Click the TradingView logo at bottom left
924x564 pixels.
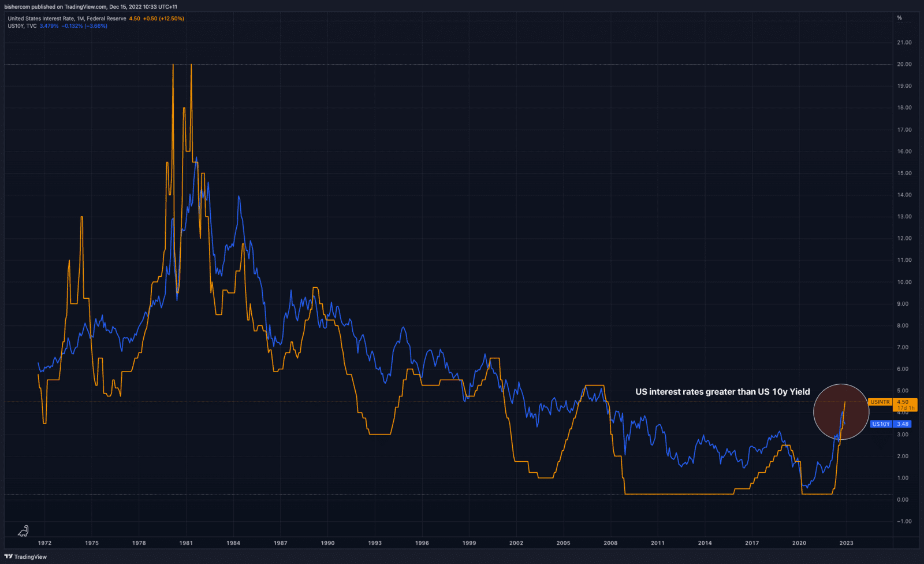tap(25, 557)
